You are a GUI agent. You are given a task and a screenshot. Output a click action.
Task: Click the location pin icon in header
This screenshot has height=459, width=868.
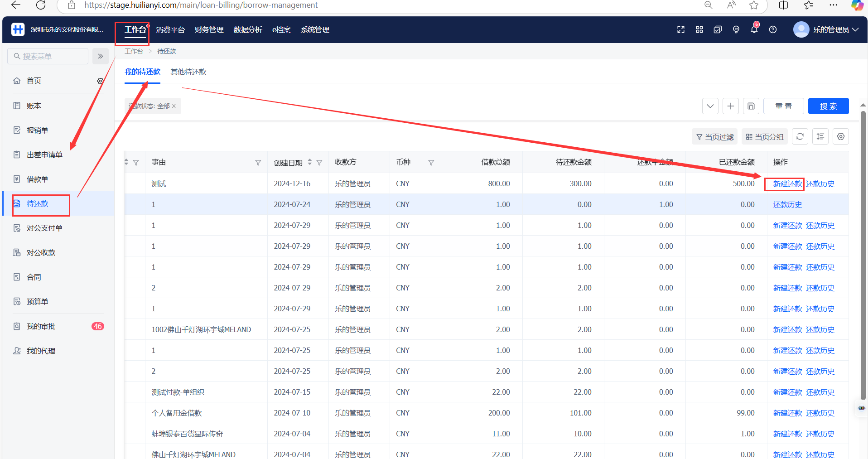736,29
